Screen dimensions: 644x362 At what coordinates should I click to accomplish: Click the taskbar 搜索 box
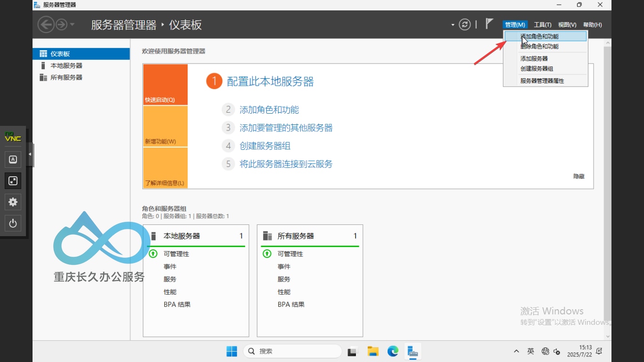(293, 351)
